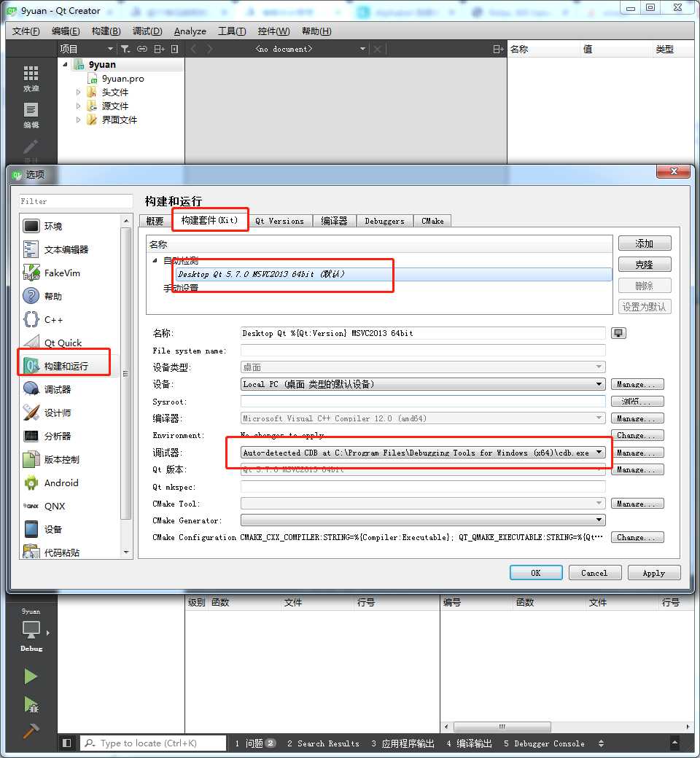Toggle left sidebar icon in status bar
This screenshot has width=700, height=758.
pyautogui.click(x=67, y=743)
